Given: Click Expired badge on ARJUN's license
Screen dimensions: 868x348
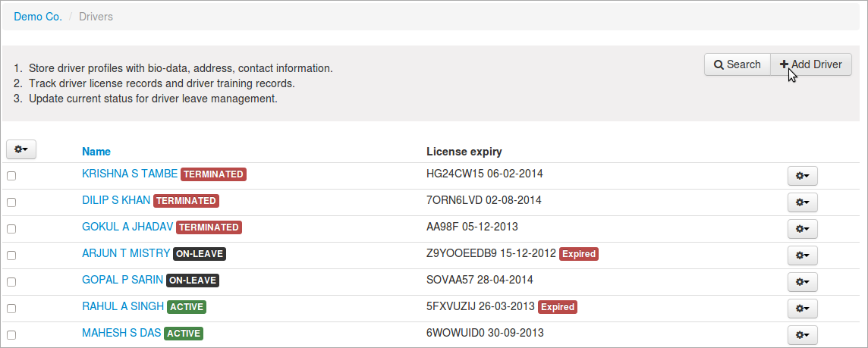Looking at the screenshot, I should (579, 254).
